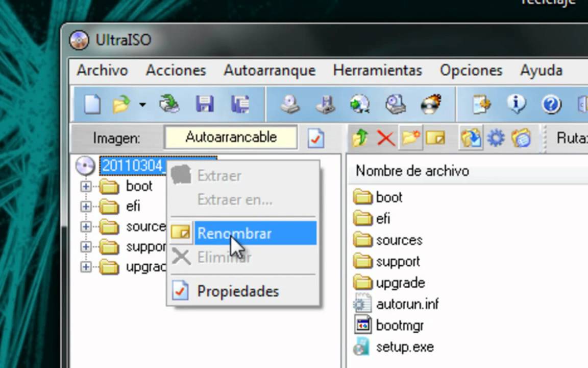Select efi folder in the tree
The image size is (588, 368).
(x=133, y=206)
